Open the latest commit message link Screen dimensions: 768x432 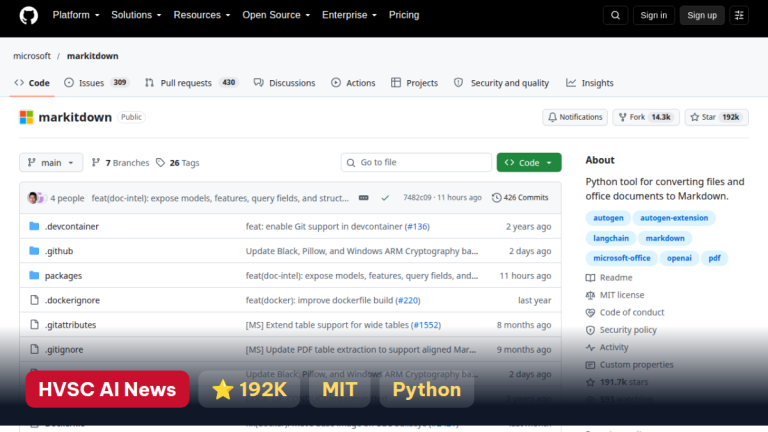[x=220, y=198]
